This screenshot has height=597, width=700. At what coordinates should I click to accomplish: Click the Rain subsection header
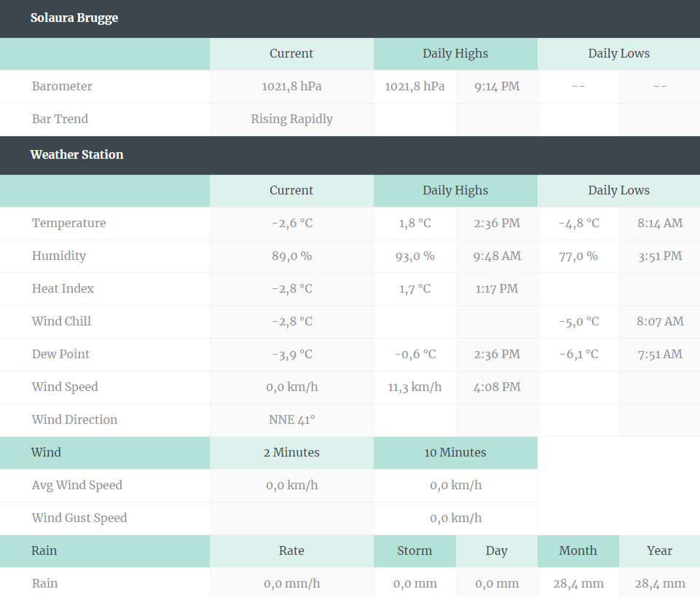(x=44, y=550)
